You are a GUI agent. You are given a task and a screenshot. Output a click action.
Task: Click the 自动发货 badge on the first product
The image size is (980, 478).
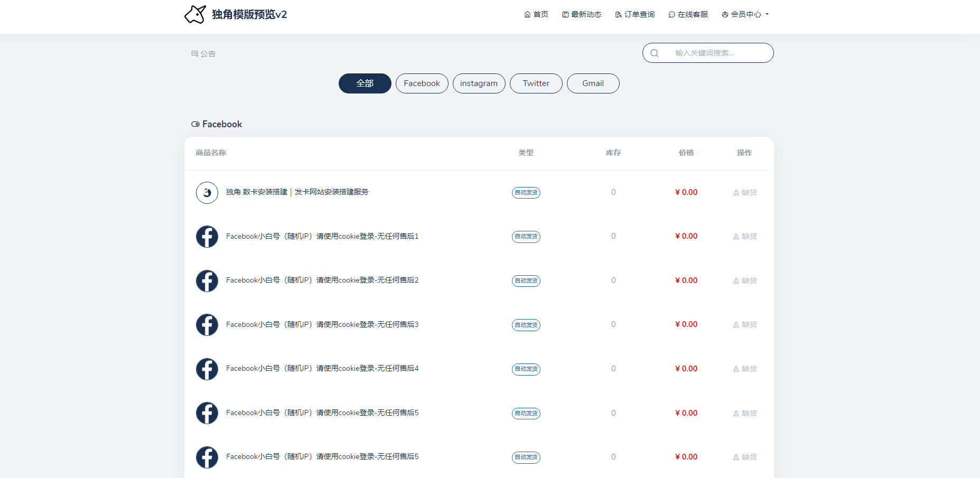click(x=526, y=192)
